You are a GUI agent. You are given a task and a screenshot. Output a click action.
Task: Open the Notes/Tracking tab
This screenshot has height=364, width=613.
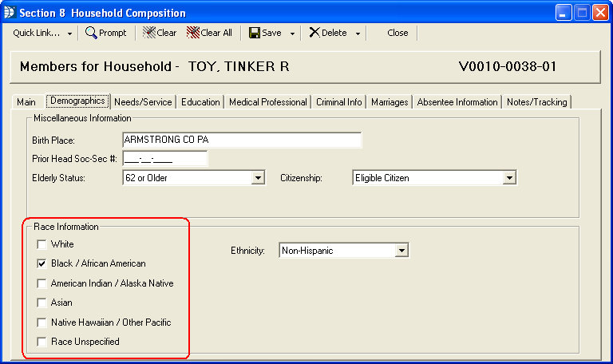[x=536, y=102]
